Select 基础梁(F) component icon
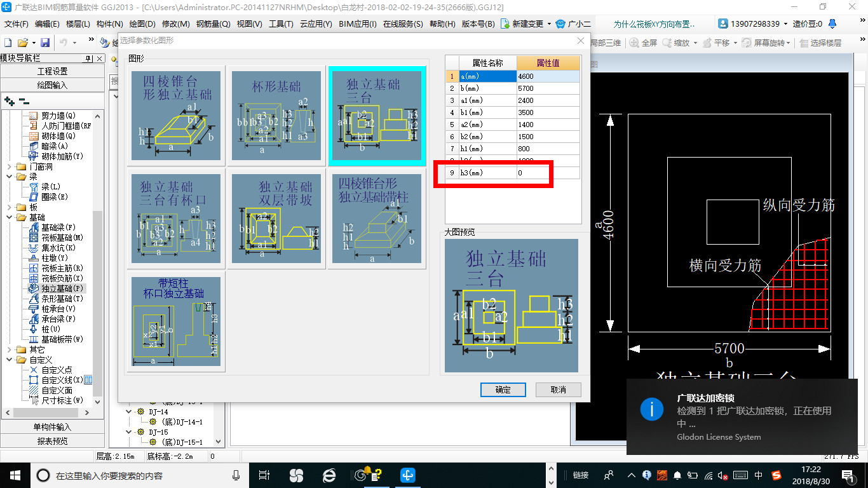The width and height of the screenshot is (868, 488). (34, 227)
